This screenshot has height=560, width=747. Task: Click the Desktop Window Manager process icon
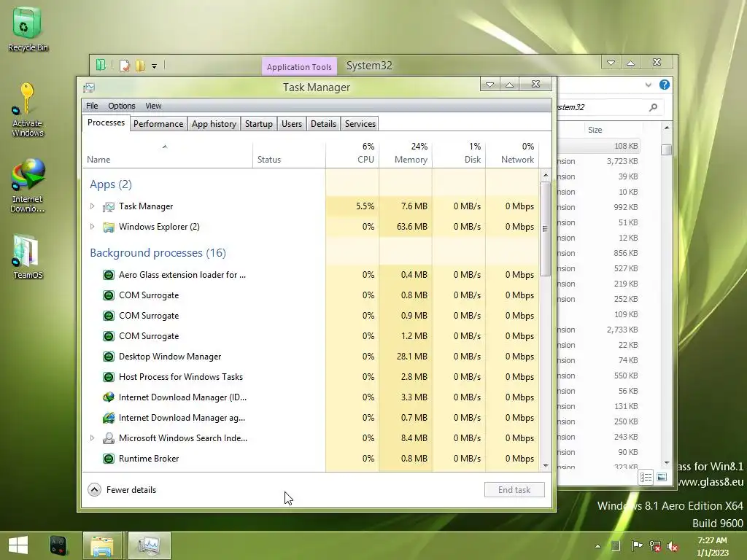click(x=109, y=357)
